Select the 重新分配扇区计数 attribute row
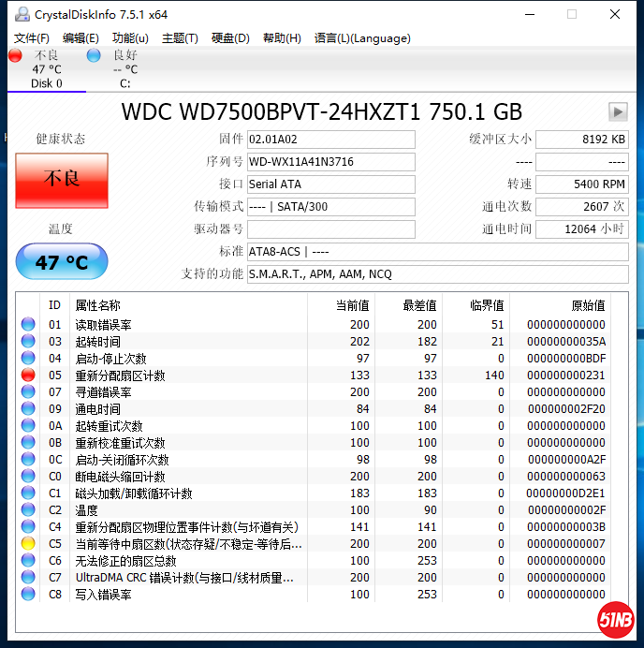644x648 pixels. pos(120,376)
